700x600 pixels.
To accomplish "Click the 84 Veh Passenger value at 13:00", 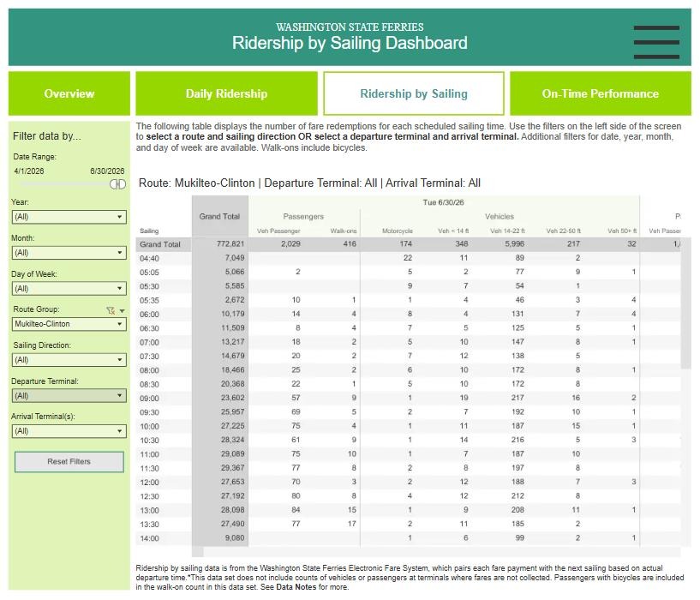I will coord(296,510).
